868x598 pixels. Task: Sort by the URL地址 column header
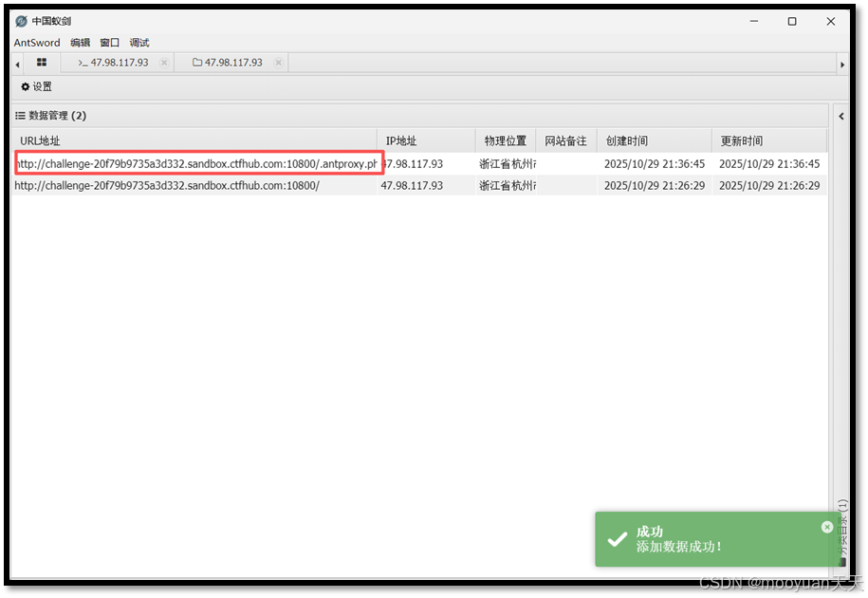click(x=194, y=140)
